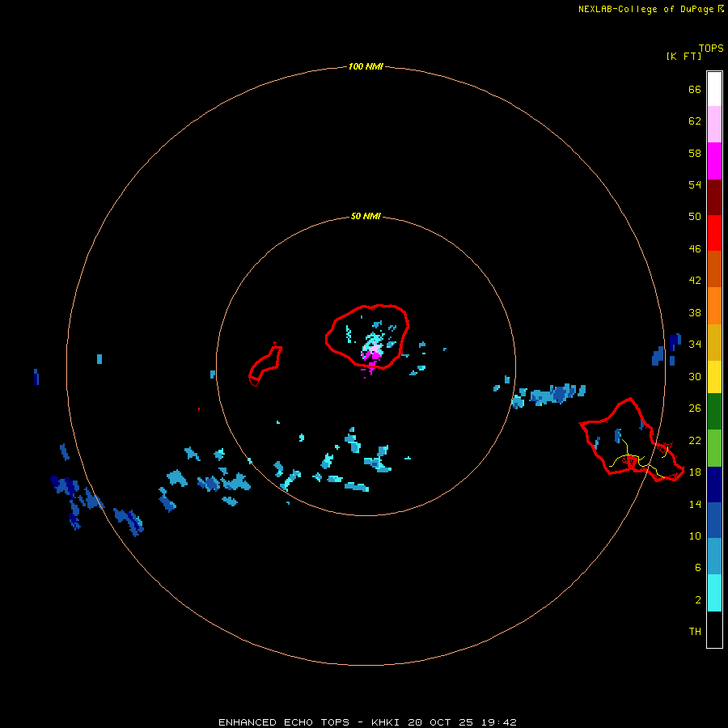Click the small red-outlined island west of center
The image size is (728, 728).
pos(265,365)
